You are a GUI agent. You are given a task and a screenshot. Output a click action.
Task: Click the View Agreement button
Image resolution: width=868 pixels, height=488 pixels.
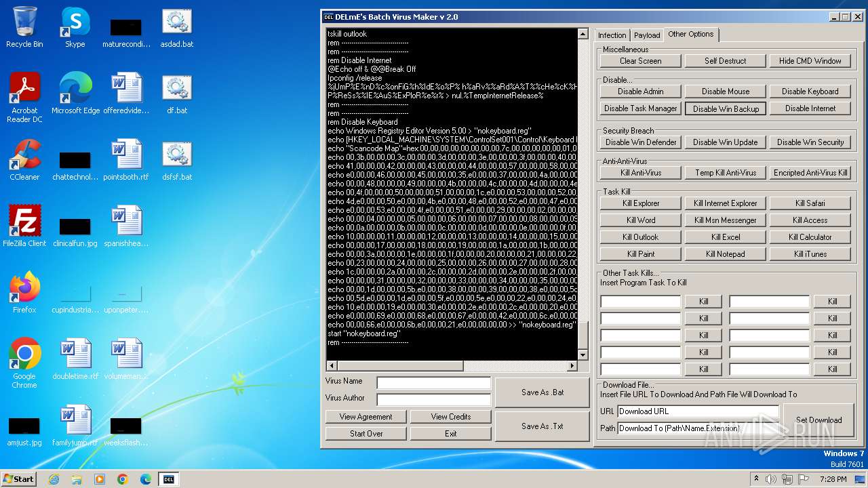[x=366, y=417]
